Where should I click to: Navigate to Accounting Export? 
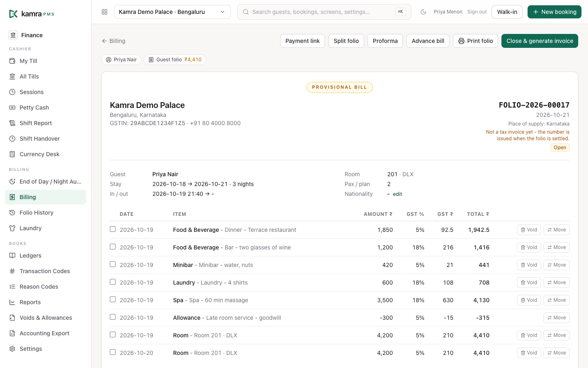[45, 333]
